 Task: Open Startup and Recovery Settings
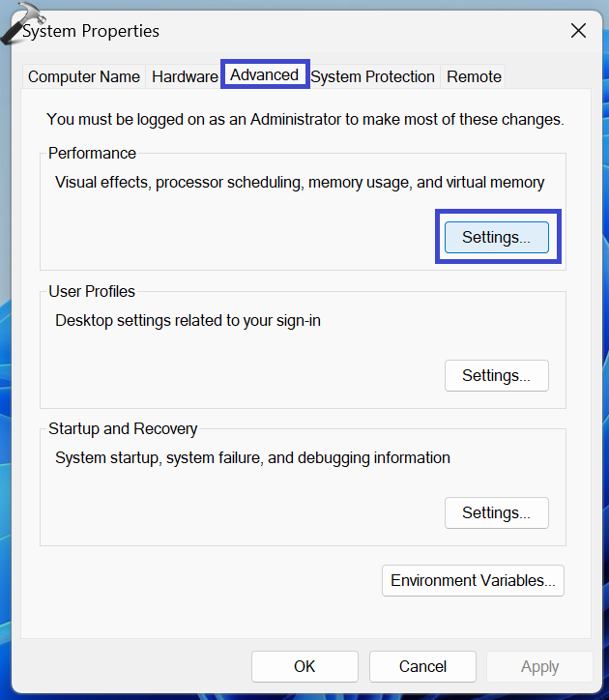pyautogui.click(x=496, y=512)
